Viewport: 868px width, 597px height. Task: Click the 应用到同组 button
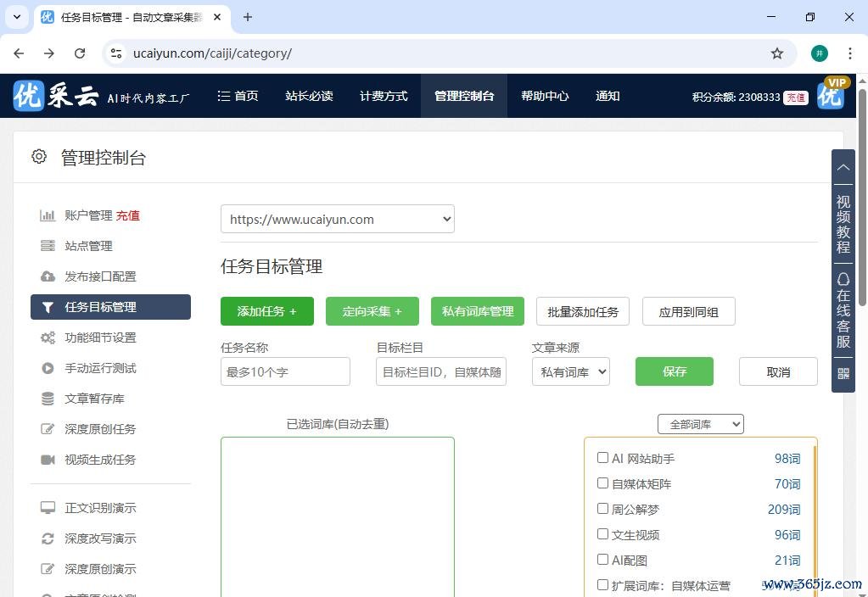pyautogui.click(x=689, y=311)
